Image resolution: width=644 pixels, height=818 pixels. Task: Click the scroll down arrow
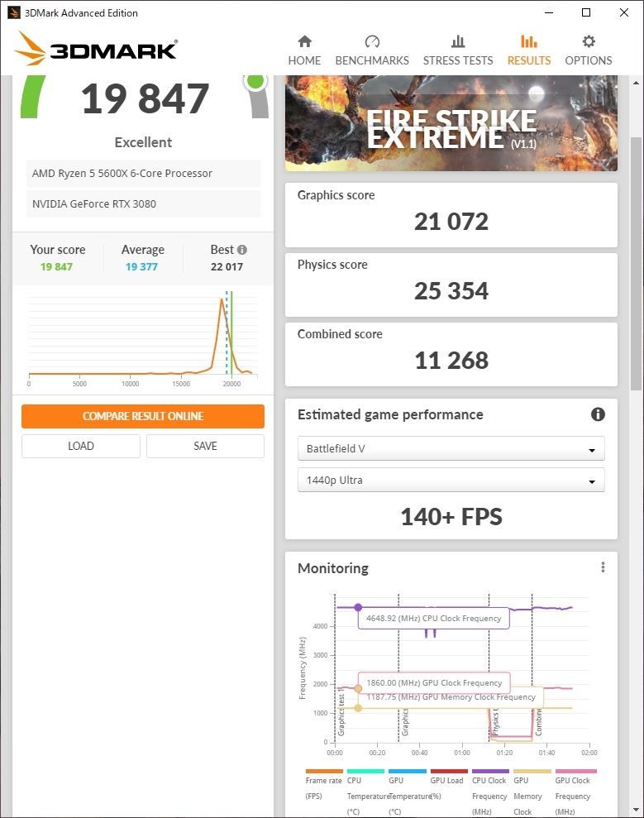[636, 811]
